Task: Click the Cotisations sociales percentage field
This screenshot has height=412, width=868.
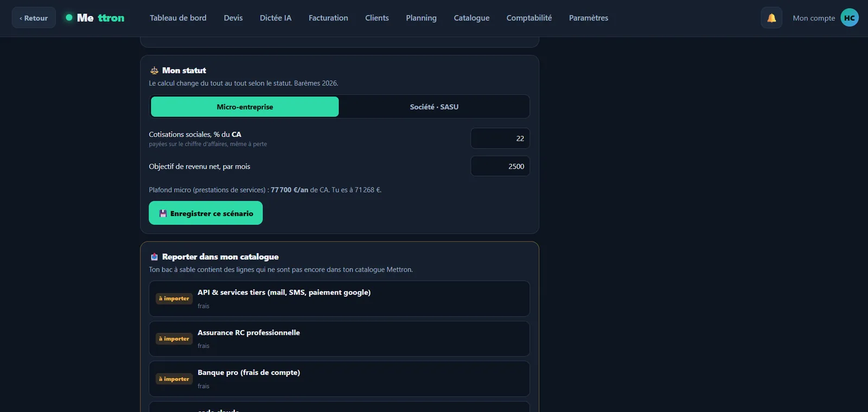Action: 500,138
